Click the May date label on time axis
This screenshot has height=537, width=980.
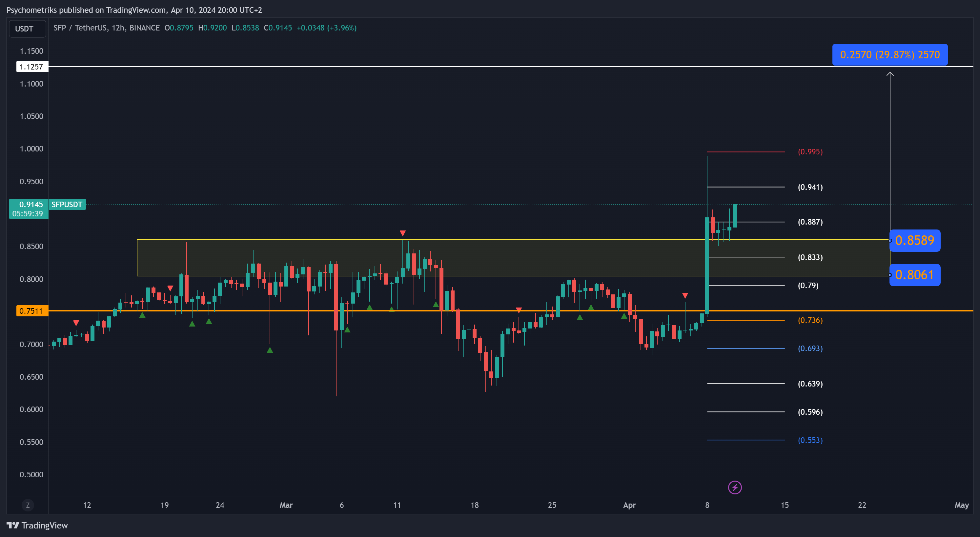[961, 505]
